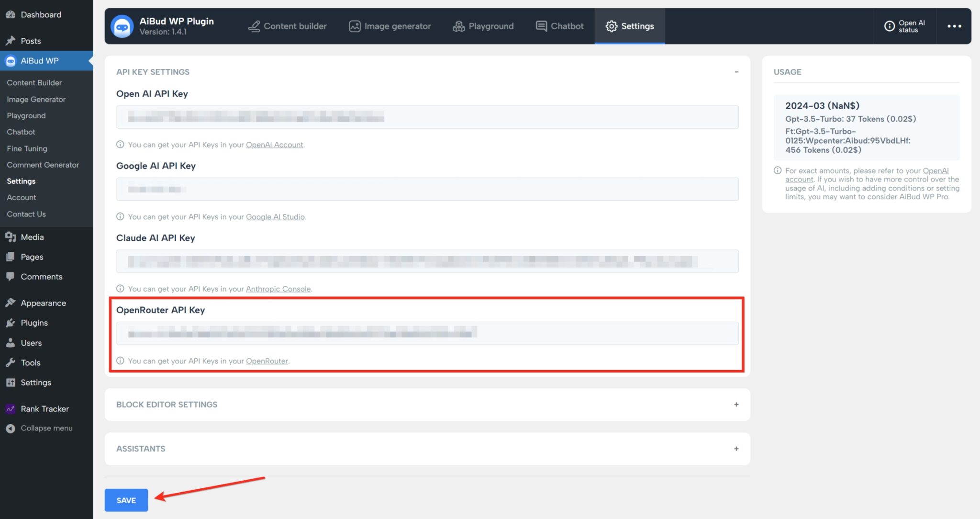Open the Anthropic Console link
The width and height of the screenshot is (980, 519).
278,289
